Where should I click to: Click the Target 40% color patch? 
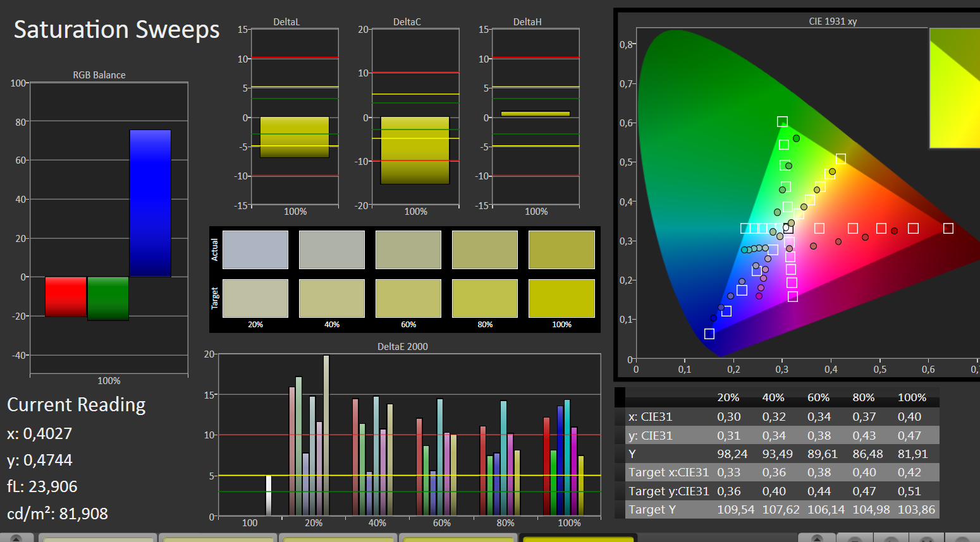(332, 298)
